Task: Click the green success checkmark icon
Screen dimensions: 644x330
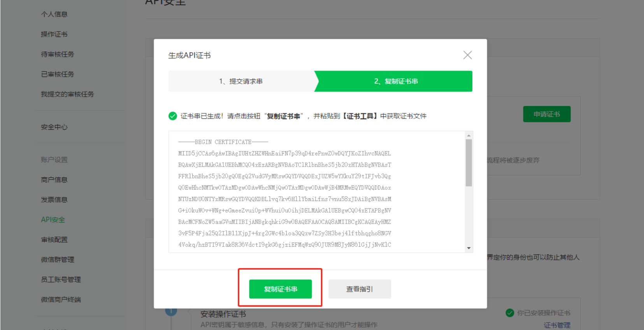Action: pyautogui.click(x=173, y=116)
